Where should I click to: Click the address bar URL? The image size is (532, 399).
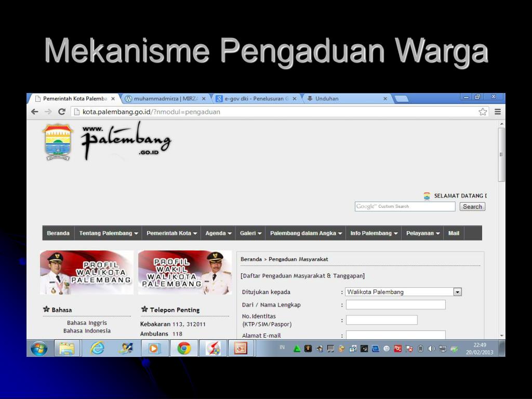151,112
